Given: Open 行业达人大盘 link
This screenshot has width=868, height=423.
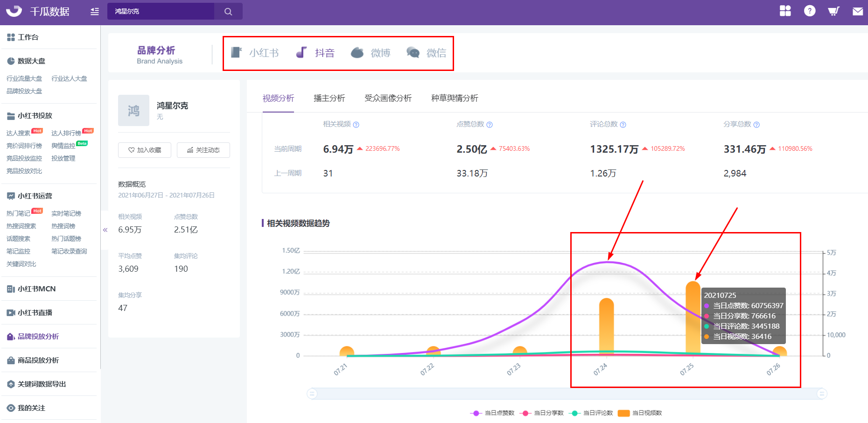Looking at the screenshot, I should pyautogui.click(x=69, y=78).
